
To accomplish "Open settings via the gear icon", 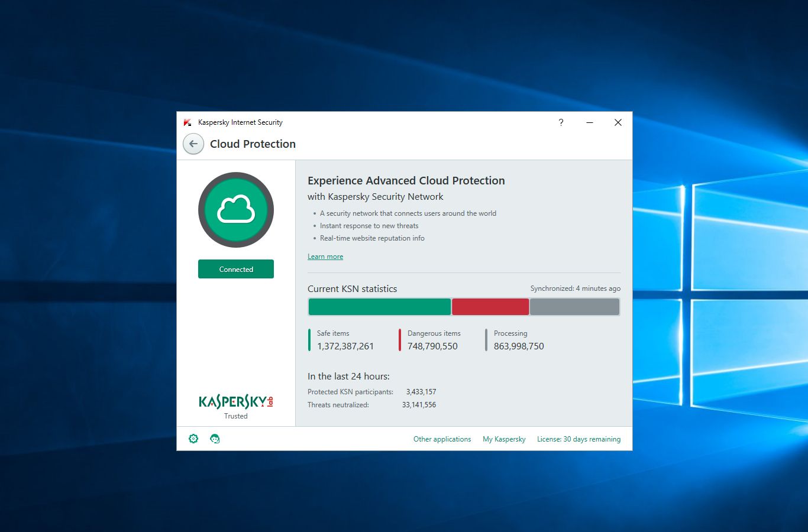I will pyautogui.click(x=193, y=439).
